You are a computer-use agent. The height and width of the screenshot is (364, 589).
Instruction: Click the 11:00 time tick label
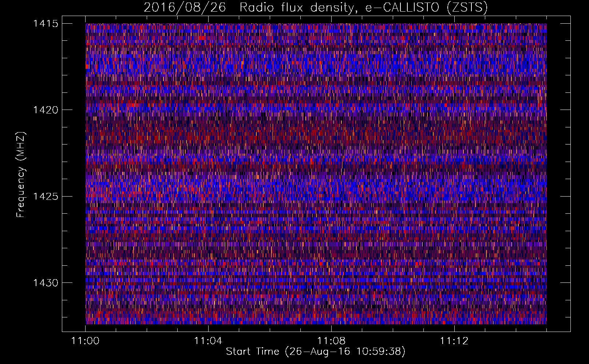pyautogui.click(x=86, y=341)
